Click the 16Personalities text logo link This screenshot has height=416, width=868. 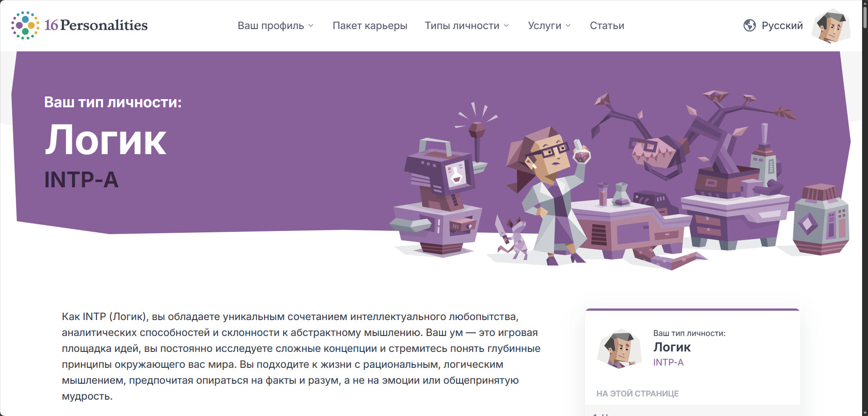pos(96,25)
